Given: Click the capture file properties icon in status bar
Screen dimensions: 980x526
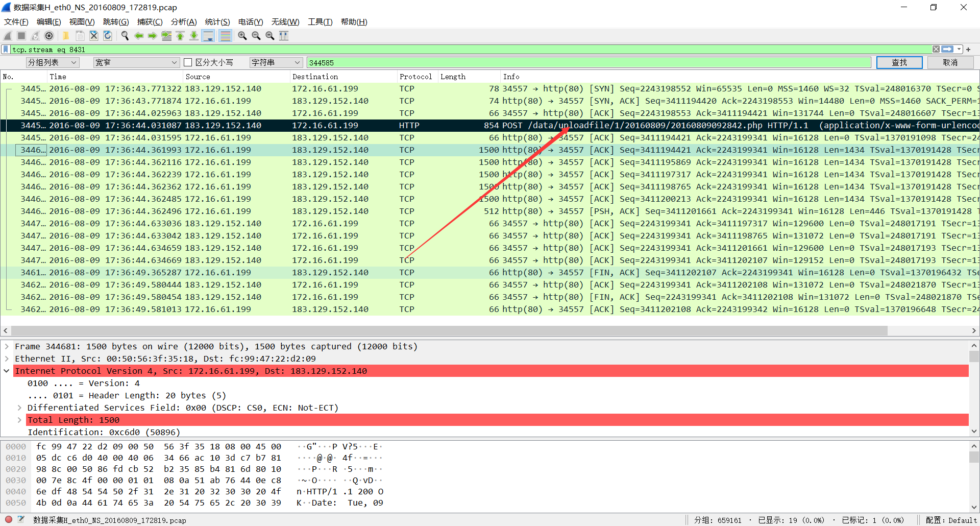Looking at the screenshot, I should tap(21, 519).
